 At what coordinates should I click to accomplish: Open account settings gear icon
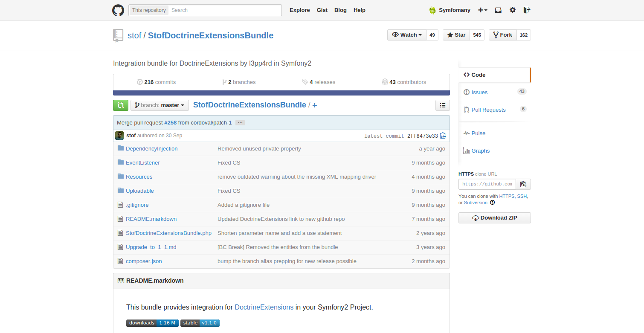[513, 10]
